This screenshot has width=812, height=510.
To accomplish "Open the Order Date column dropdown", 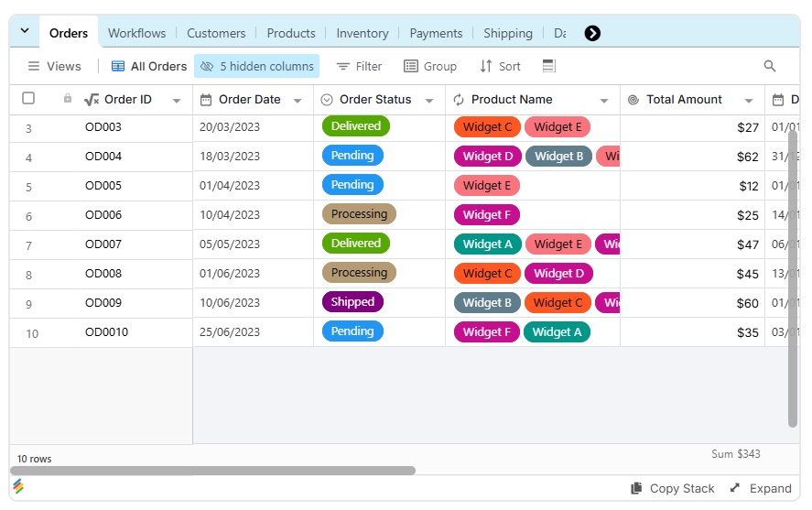I will (x=298, y=101).
